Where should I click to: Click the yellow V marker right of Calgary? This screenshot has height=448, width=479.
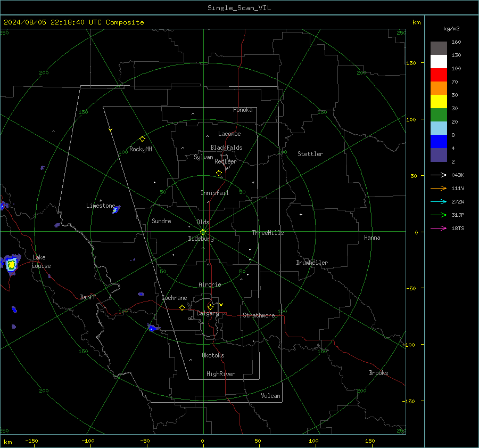click(x=221, y=305)
